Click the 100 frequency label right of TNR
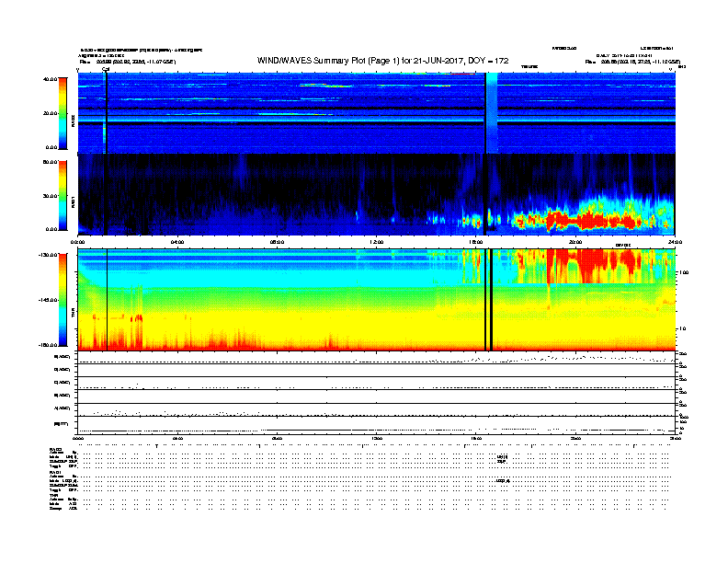Viewport: 728px width, 563px height. [684, 272]
